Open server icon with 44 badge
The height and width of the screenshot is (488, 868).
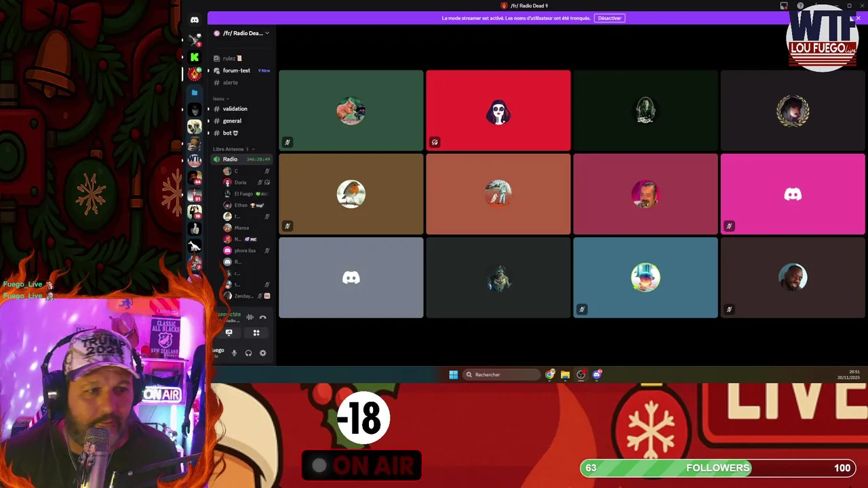point(195,178)
